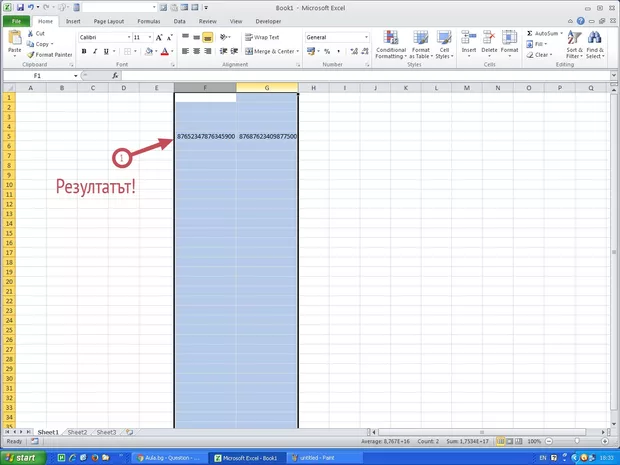This screenshot has height=465, width=620.
Task: Select the Sheet2 worksheet tab
Action: pos(77,432)
